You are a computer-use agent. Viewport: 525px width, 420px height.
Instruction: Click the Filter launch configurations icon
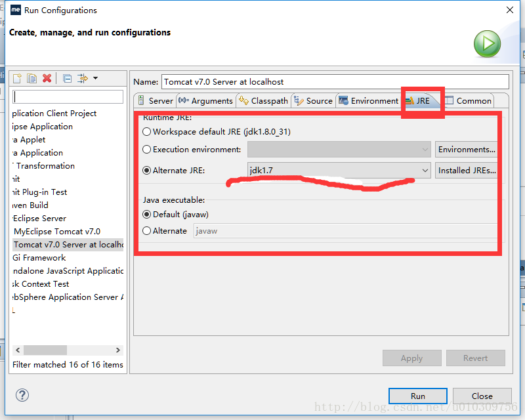83,78
